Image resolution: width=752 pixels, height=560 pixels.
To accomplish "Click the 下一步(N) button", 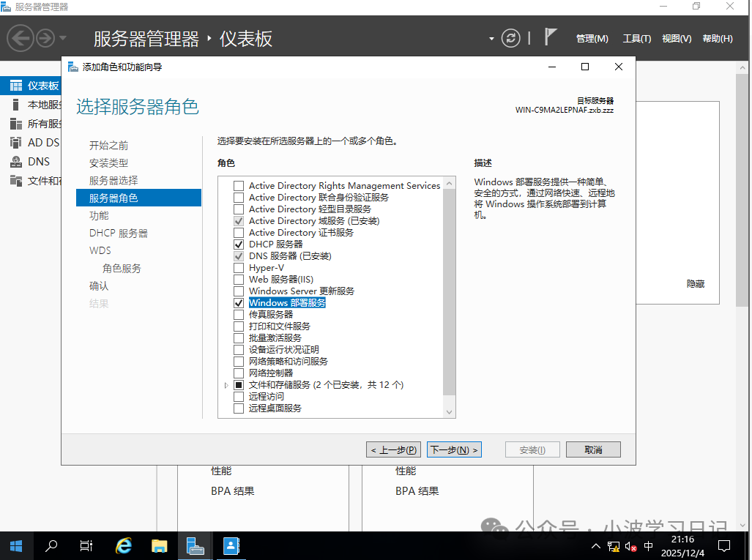I will (x=454, y=449).
